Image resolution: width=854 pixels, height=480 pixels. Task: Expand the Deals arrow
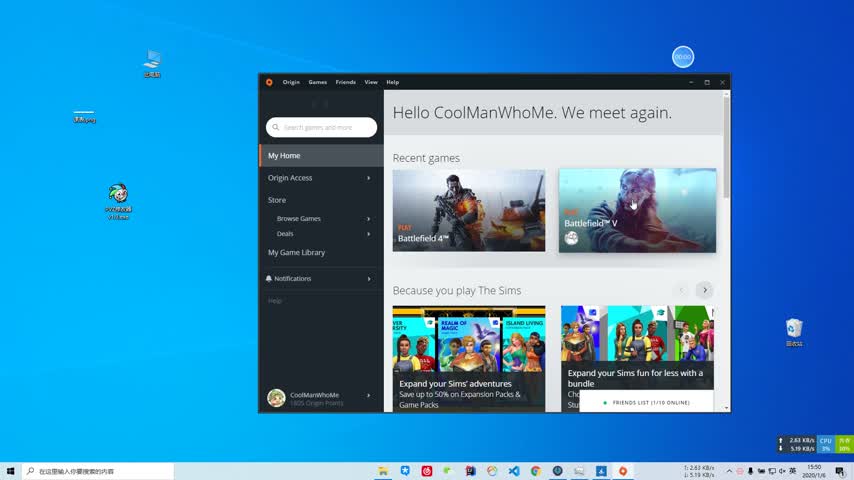coord(369,234)
